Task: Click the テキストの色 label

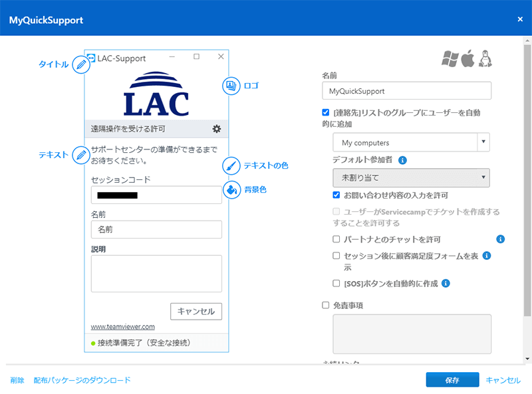Action: pos(266,165)
